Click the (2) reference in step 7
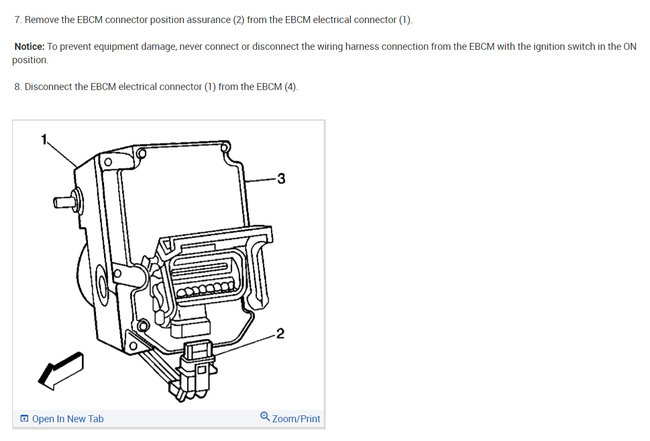The width and height of the screenshot is (650, 441). pos(238,20)
